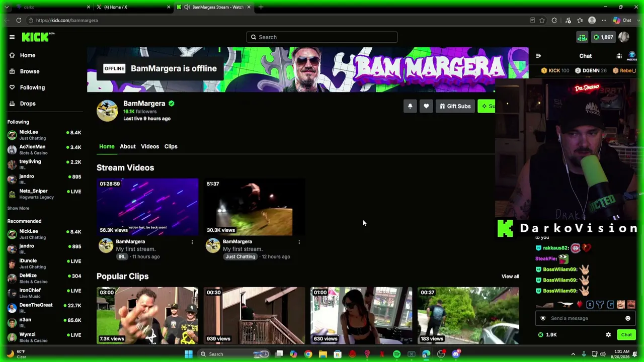Open Ac7ionMan channel in Following
Screen dimensions: 644x362
point(44,149)
